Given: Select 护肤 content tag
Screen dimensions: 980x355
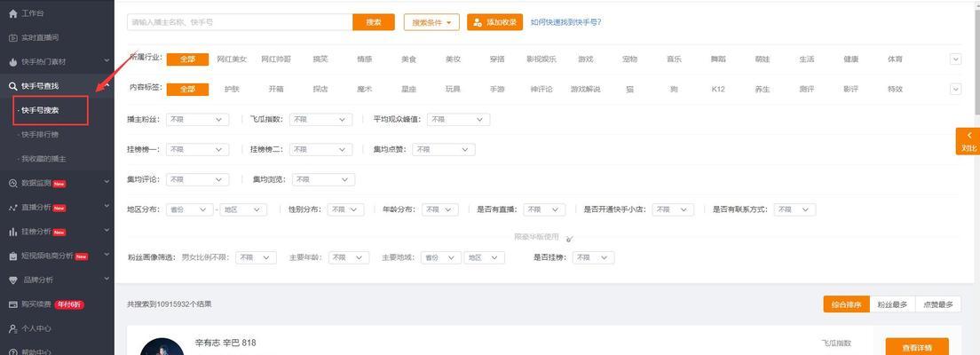Looking at the screenshot, I should pos(232,90).
